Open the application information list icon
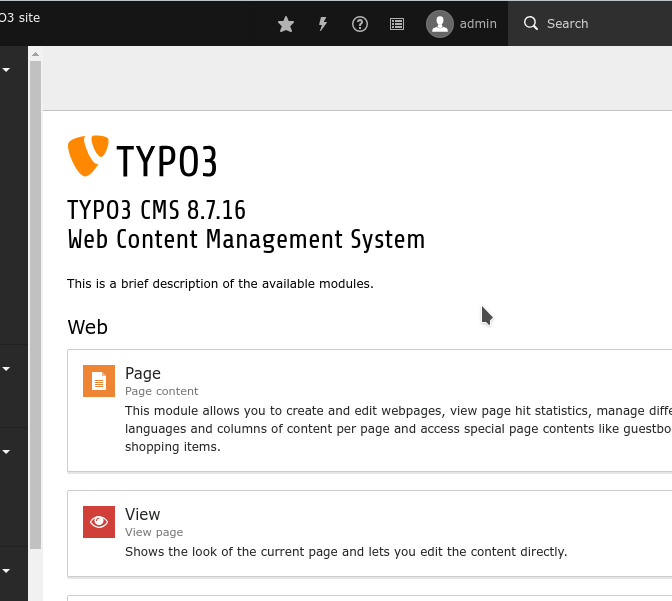Image resolution: width=672 pixels, height=601 pixels. click(x=397, y=24)
